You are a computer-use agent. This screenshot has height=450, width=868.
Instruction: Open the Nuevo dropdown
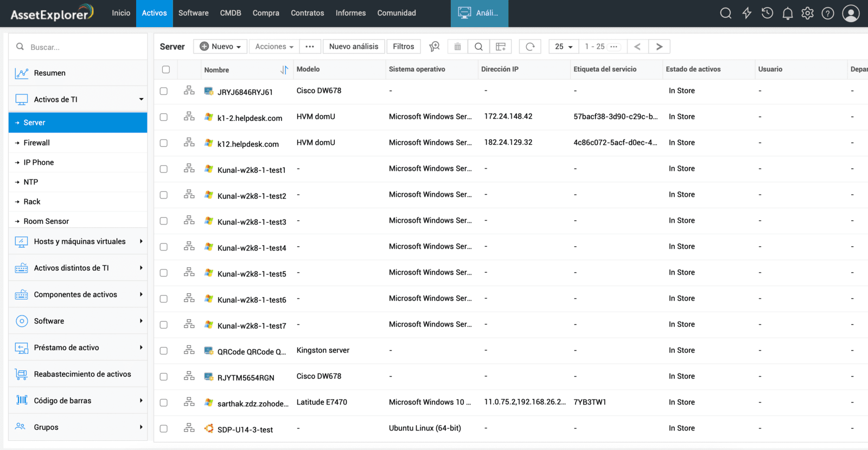click(220, 47)
